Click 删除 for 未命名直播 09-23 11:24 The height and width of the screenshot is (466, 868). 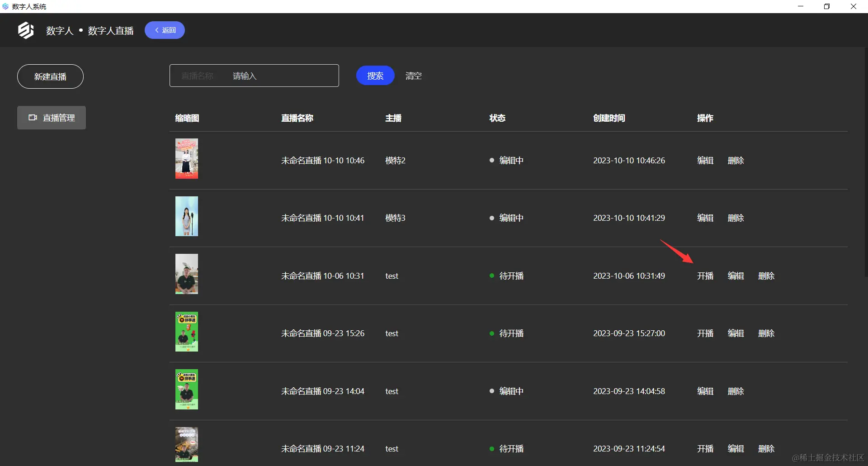[766, 449]
